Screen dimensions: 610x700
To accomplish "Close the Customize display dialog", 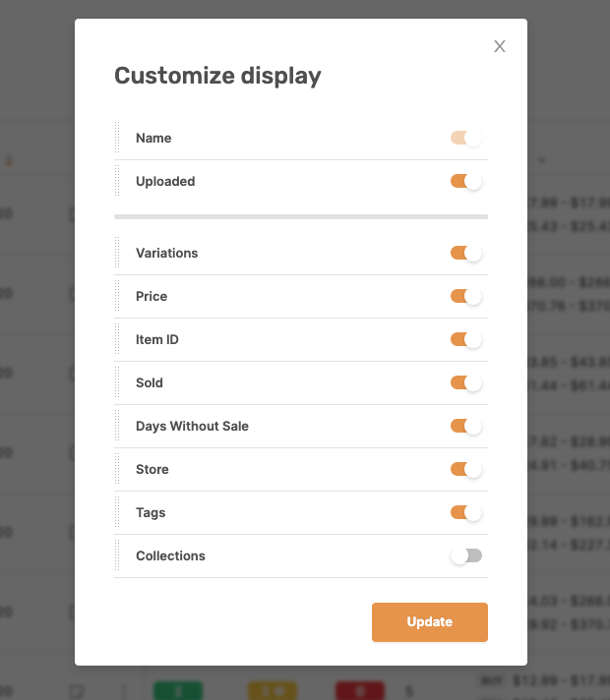I will (x=500, y=46).
